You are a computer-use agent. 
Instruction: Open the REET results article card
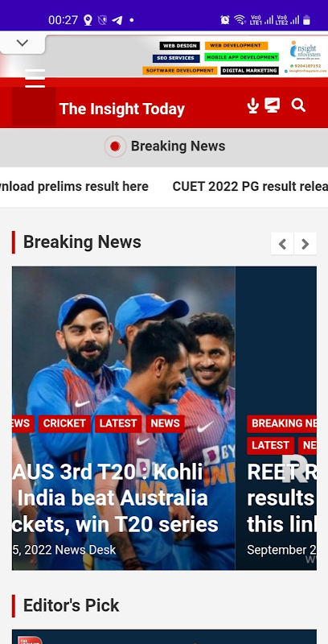pos(276,418)
